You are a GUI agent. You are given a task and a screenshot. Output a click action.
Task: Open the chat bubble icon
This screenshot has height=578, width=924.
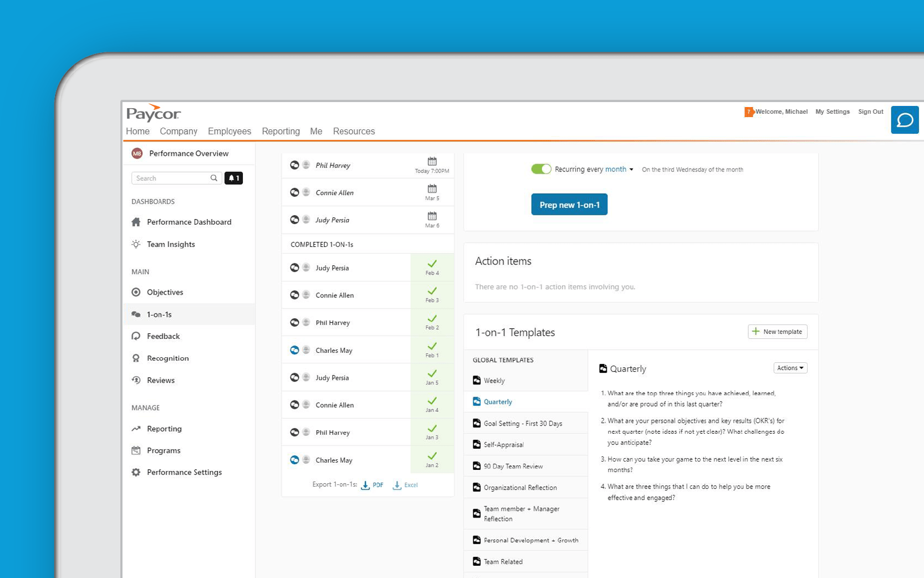click(905, 120)
